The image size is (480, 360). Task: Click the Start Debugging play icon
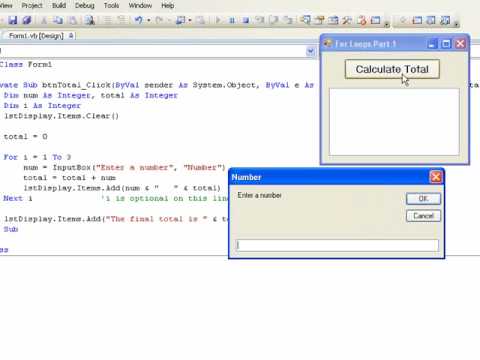coord(218,20)
